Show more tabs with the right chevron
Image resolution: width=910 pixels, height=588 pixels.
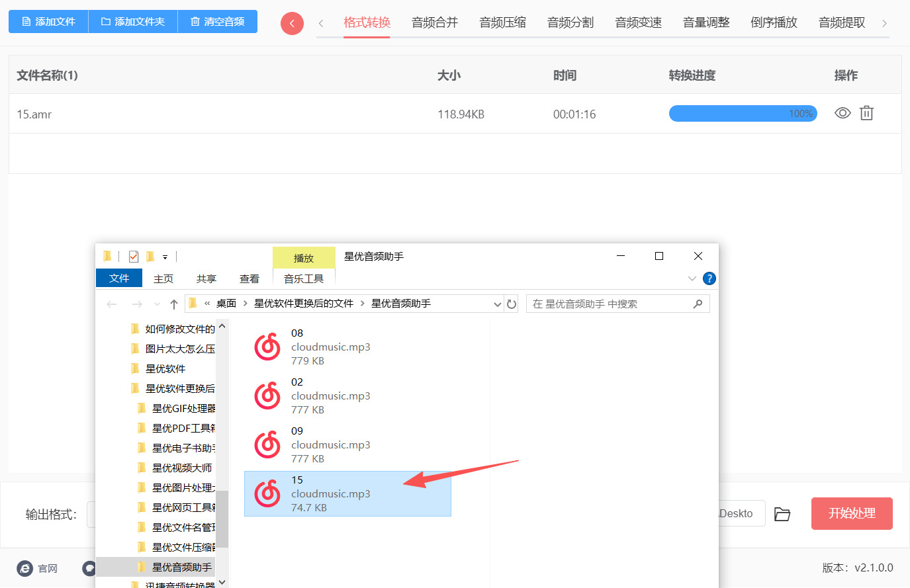(x=884, y=23)
